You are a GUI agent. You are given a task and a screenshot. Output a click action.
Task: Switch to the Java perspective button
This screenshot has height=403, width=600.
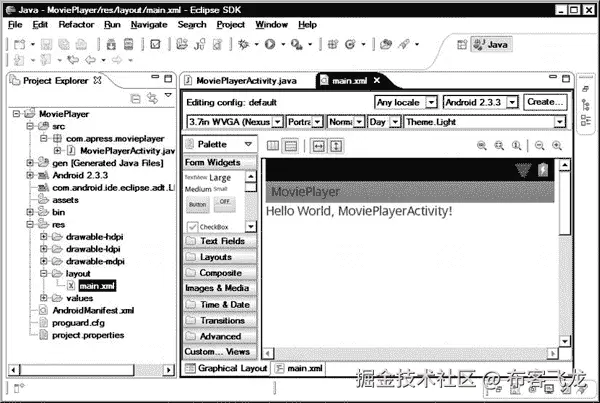491,45
